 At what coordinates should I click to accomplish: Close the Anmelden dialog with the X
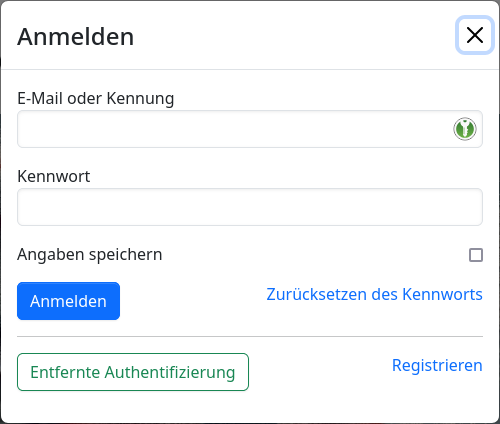pyautogui.click(x=475, y=35)
